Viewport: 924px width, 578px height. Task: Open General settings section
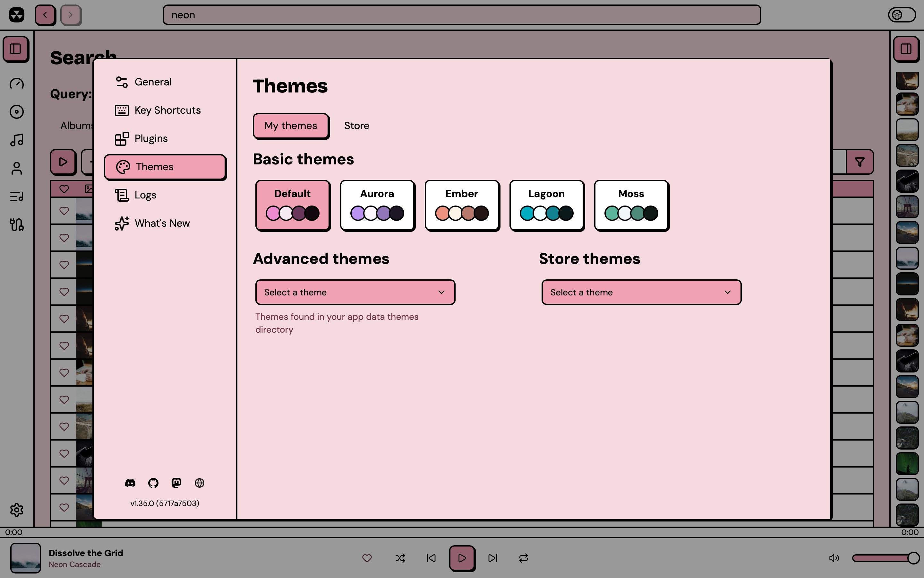pyautogui.click(x=165, y=82)
